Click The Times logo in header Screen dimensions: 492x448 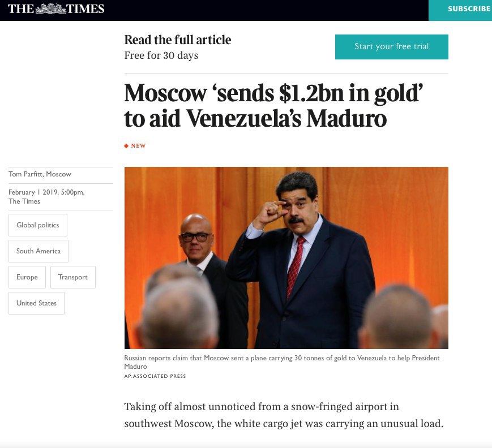point(56,8)
